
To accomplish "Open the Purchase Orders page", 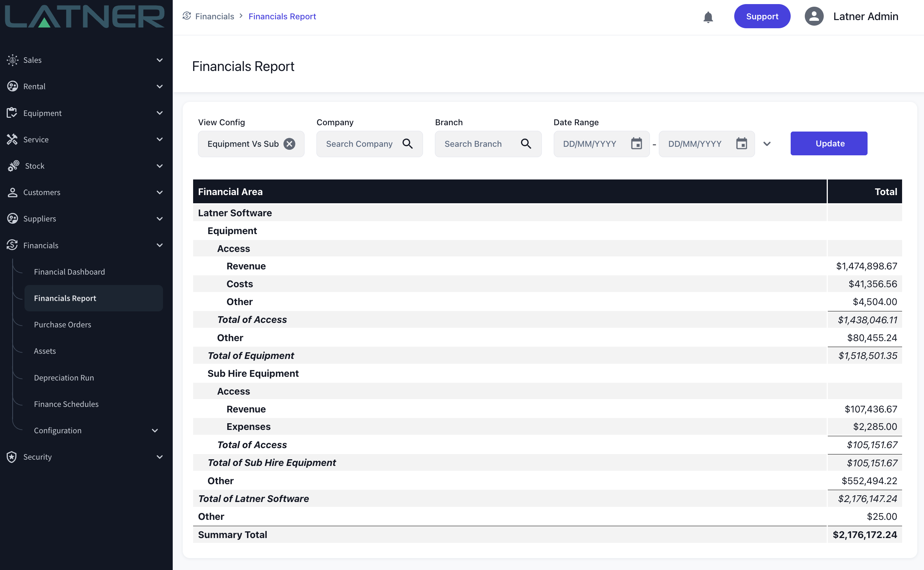I will (x=62, y=325).
